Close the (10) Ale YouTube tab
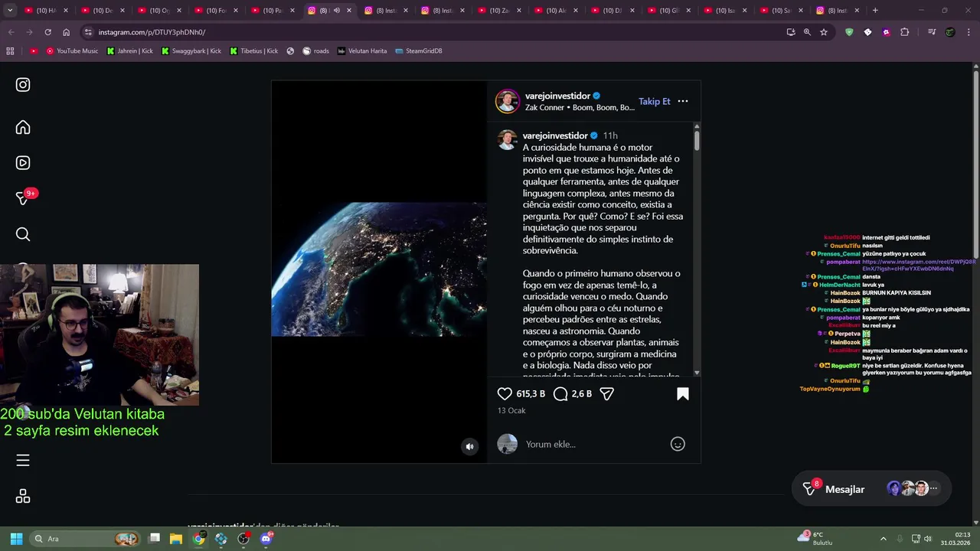This screenshot has height=551, width=980. coord(576,11)
